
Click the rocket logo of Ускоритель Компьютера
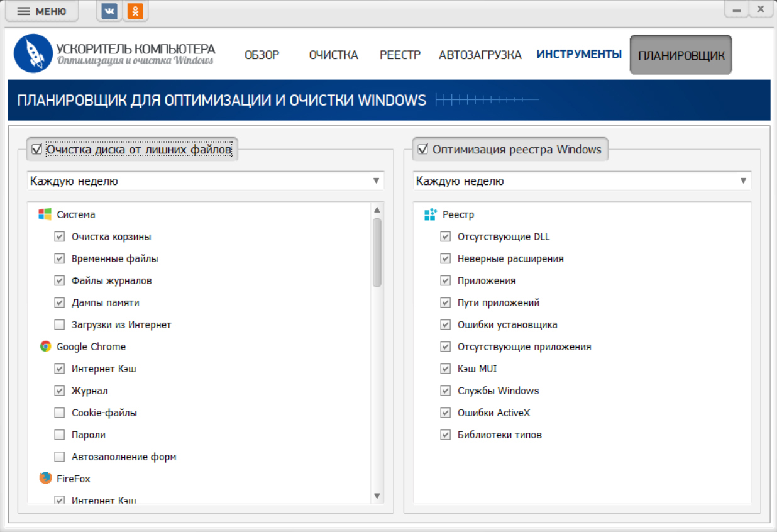(33, 53)
